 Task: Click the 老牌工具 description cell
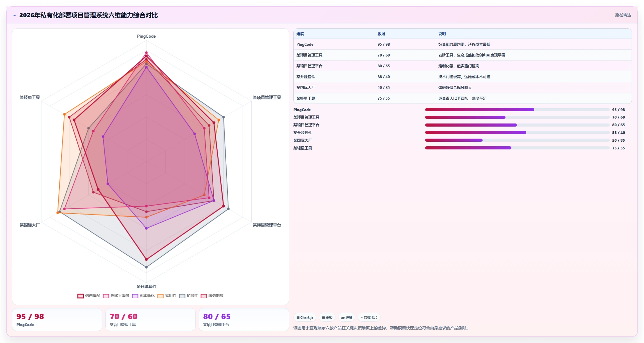[472, 55]
